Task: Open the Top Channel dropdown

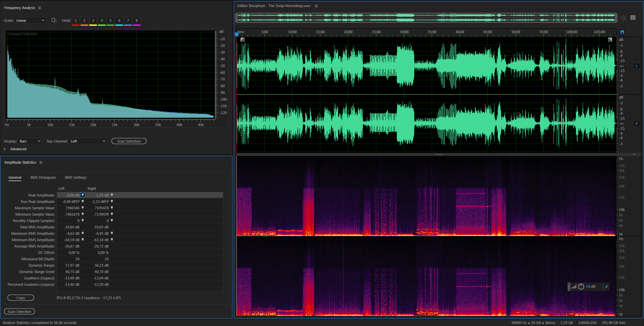Action: [x=88, y=141]
